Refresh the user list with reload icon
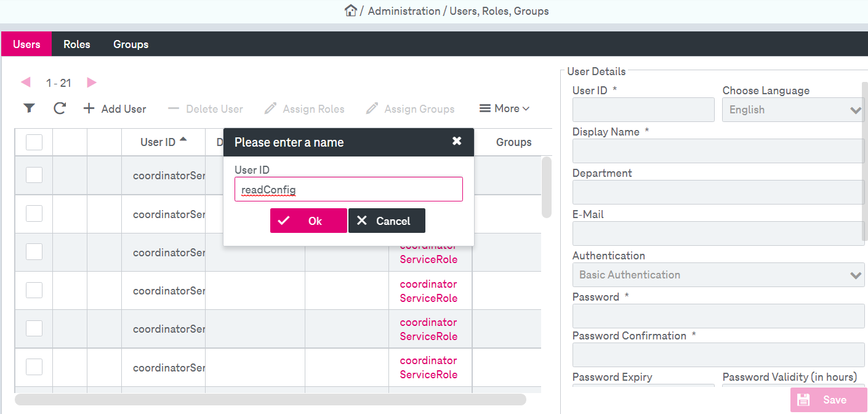This screenshot has height=414, width=868. point(60,108)
